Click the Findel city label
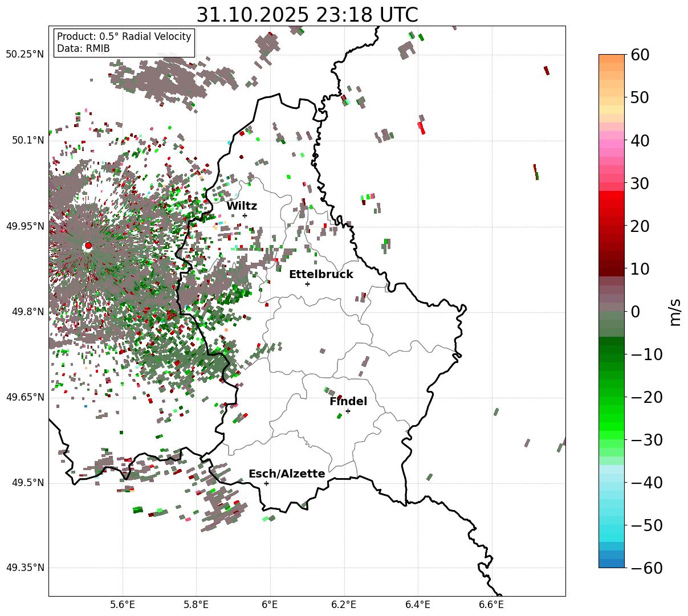Image resolution: width=688 pixels, height=616 pixels. coord(348,402)
